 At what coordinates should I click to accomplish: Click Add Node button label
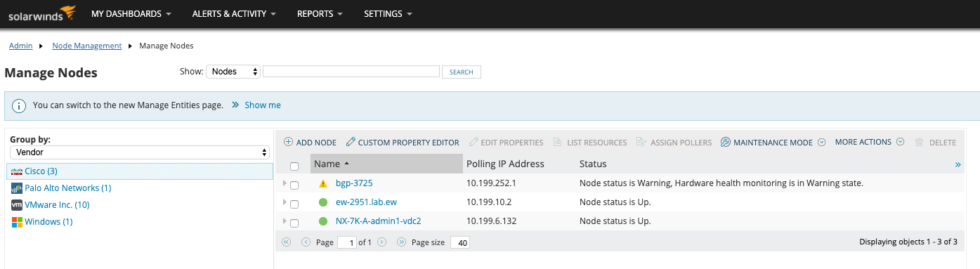tap(316, 143)
